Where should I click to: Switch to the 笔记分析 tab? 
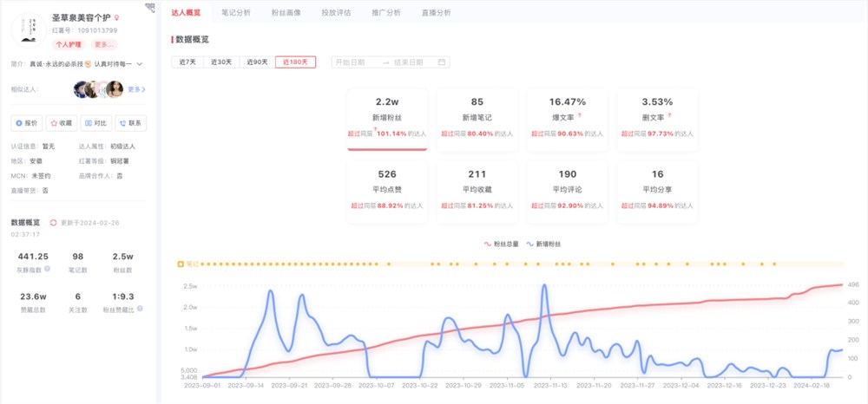pos(236,12)
